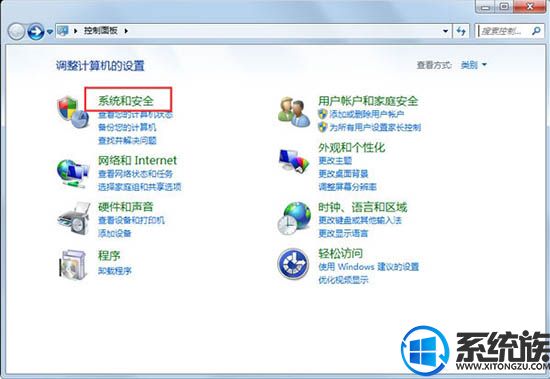Open recent pages dropdown arrow
This screenshot has height=379, width=550.
point(50,32)
